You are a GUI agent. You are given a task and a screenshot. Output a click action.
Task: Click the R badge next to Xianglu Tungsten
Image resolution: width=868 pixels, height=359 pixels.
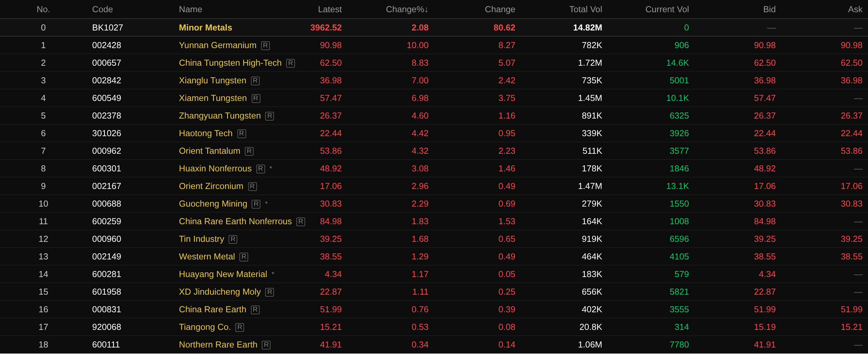coord(255,81)
